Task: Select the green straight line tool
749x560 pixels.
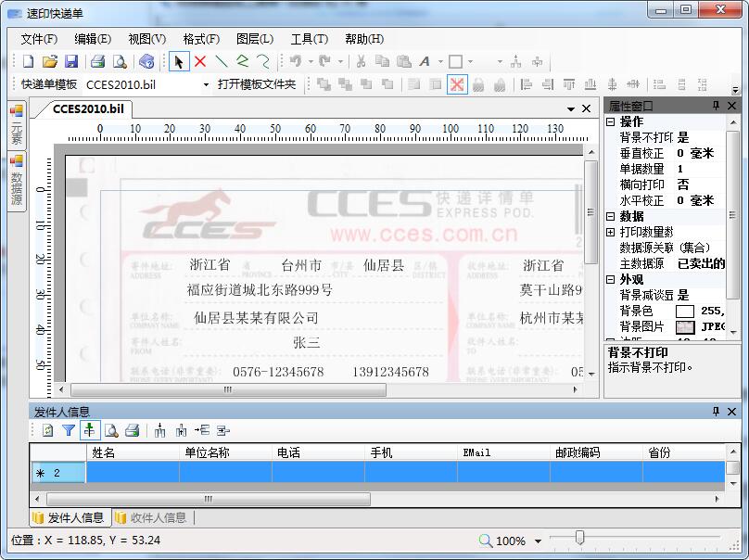Action: pyautogui.click(x=222, y=61)
